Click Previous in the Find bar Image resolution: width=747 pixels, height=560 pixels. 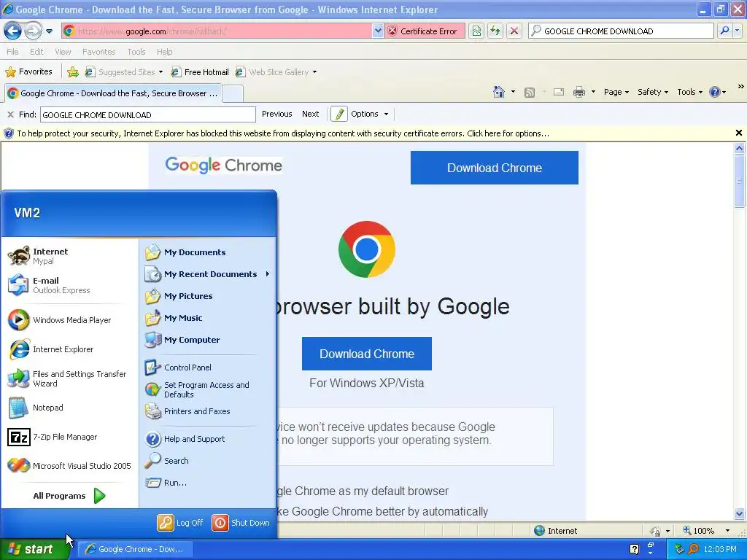click(x=276, y=114)
